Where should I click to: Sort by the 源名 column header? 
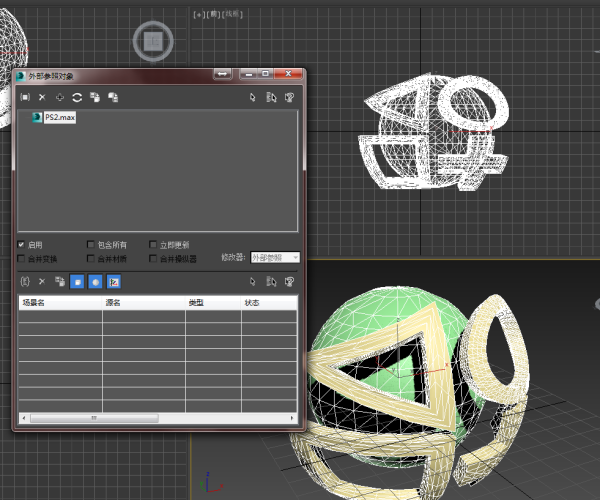click(x=143, y=303)
